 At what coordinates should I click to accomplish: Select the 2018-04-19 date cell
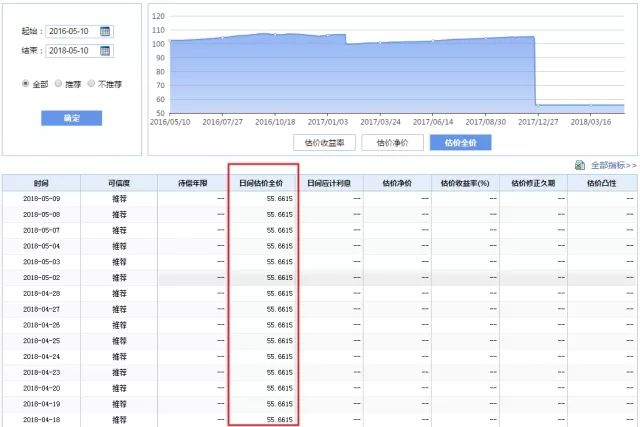42,404
